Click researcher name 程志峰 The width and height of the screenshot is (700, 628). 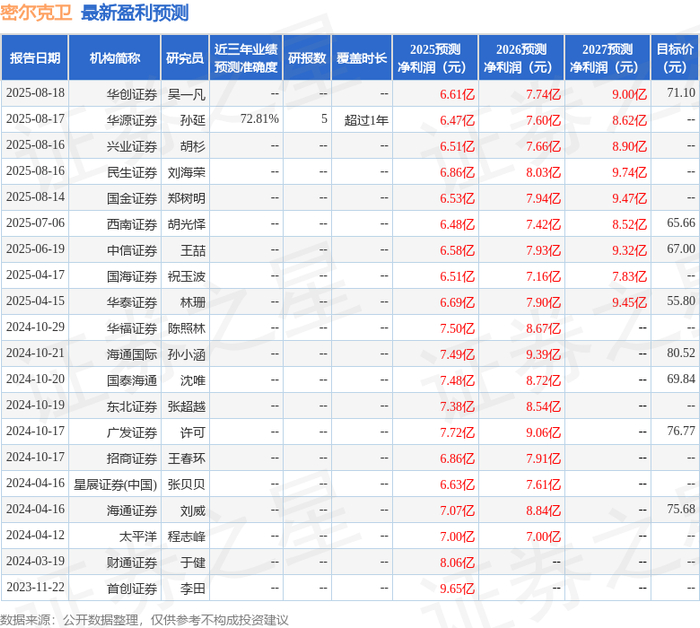coord(187,537)
